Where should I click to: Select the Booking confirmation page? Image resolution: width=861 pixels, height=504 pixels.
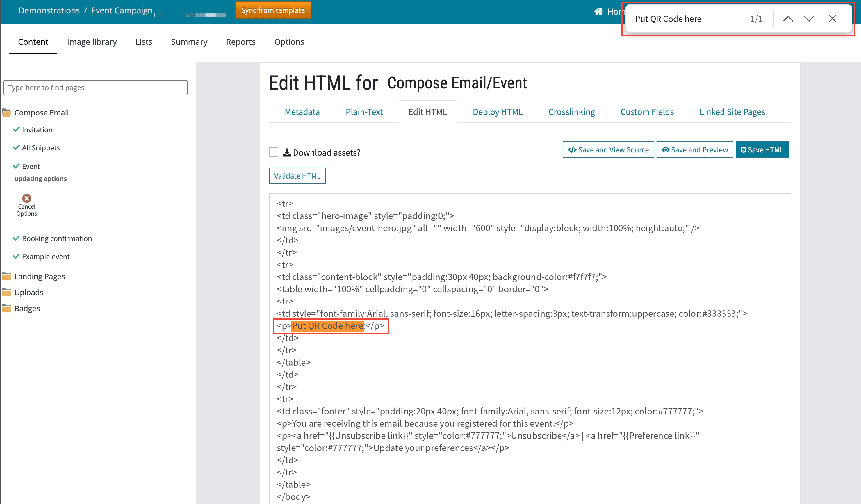click(x=57, y=238)
